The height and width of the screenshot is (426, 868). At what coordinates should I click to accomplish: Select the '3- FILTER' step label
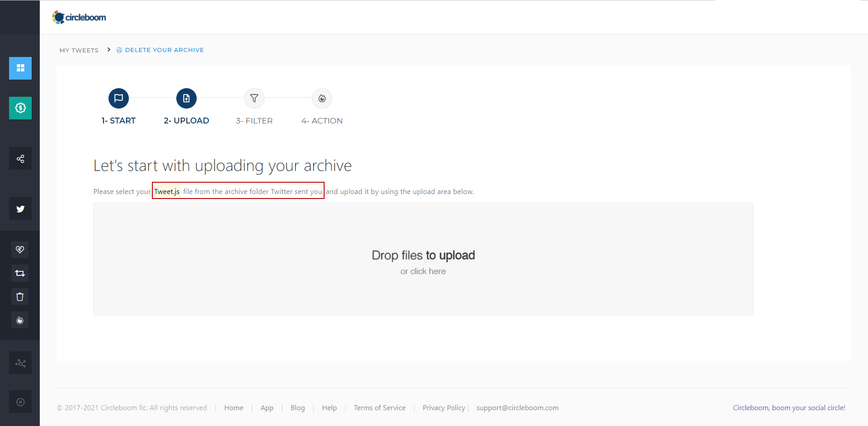click(254, 121)
